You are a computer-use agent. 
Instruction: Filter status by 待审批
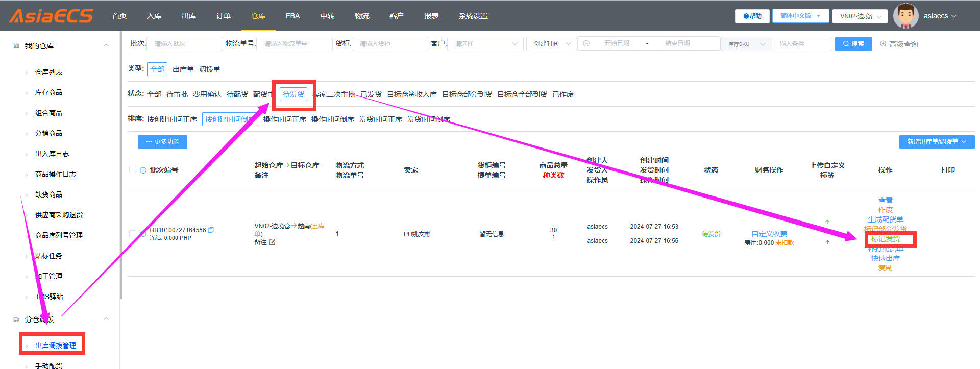coord(177,94)
